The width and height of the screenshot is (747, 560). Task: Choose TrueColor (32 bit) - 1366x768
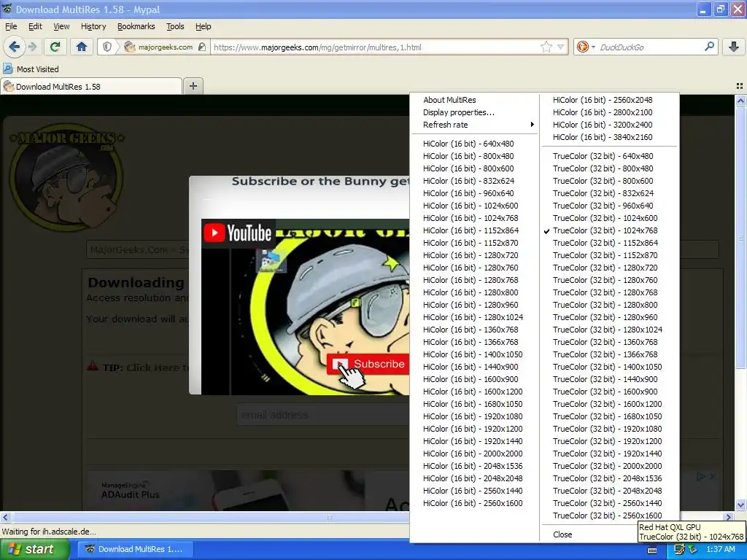(x=609, y=354)
